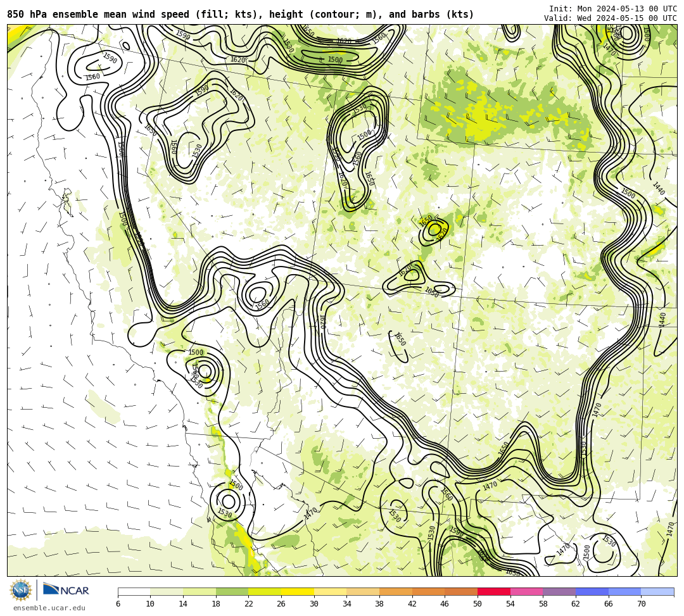Click the colorbar tick label 18

coord(216,604)
